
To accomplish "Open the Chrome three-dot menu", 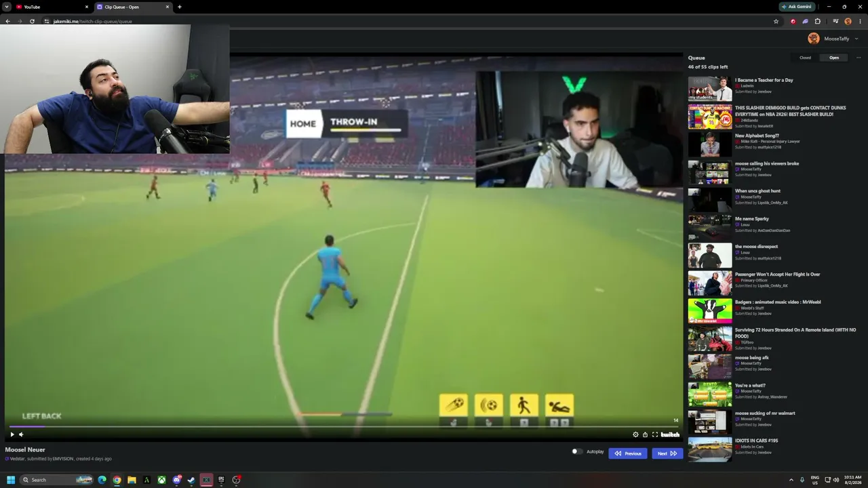I will 859,21.
